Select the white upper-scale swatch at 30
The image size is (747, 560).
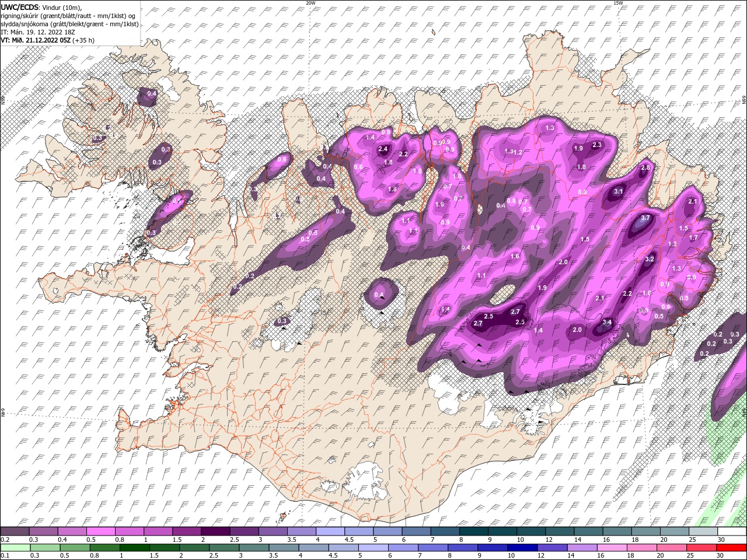(732, 531)
